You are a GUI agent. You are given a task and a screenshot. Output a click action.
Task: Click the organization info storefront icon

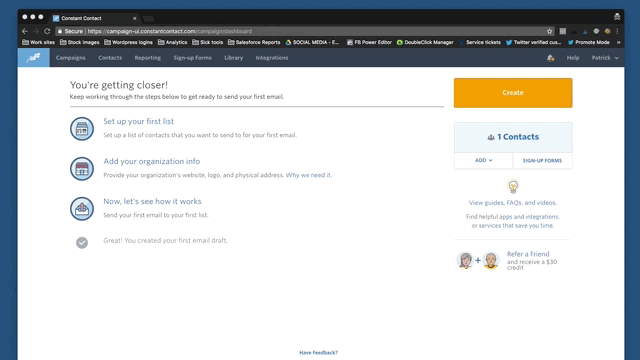82,169
